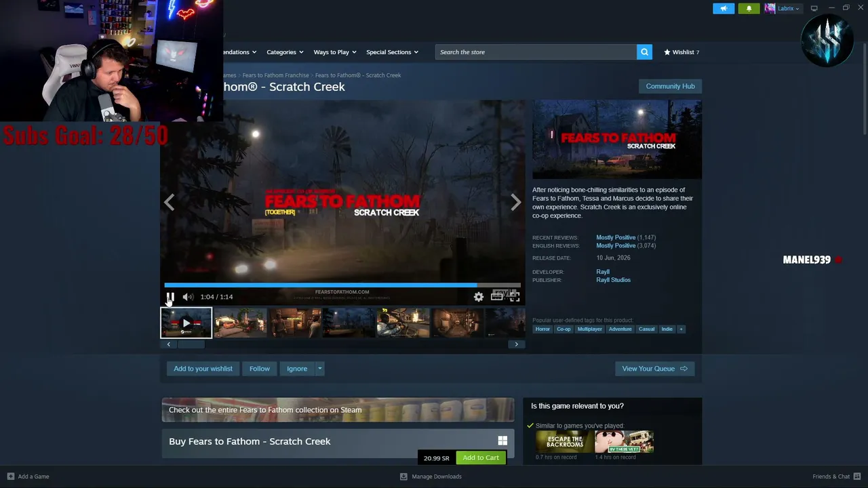
Task: Follow Fears to Fathom Scratch Creek
Action: pos(260,369)
